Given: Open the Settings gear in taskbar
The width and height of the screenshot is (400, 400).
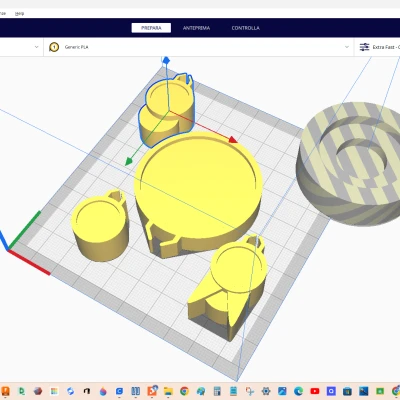Looking at the screenshot, I should 266,391.
